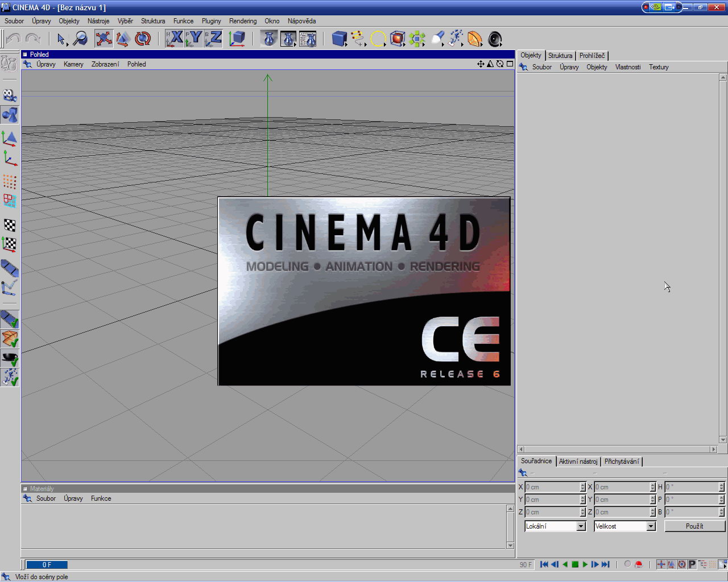Toggle Y axis lock
Image resolution: width=728 pixels, height=582 pixels.
click(x=195, y=39)
